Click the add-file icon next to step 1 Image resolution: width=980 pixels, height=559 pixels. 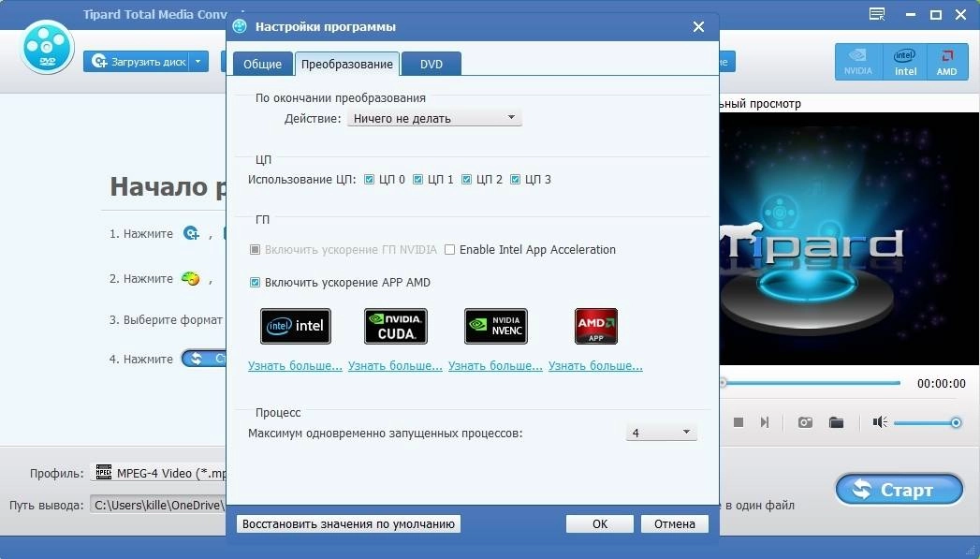click(x=191, y=233)
